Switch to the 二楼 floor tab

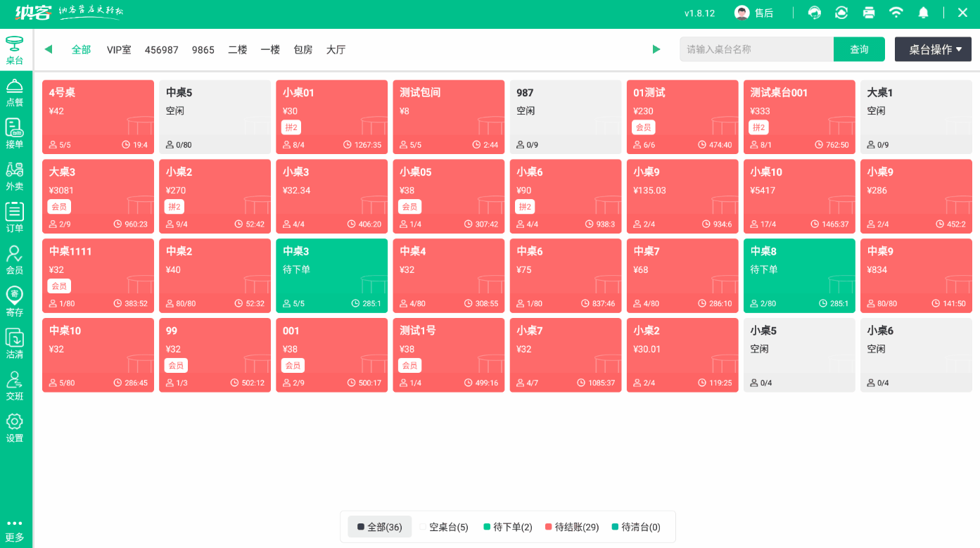click(x=237, y=49)
